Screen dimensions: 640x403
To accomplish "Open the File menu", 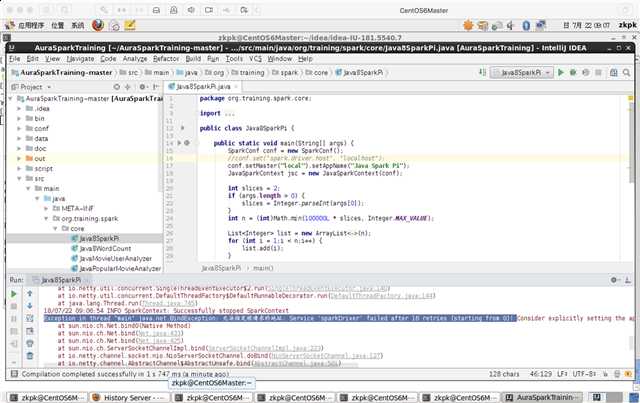I will click(x=15, y=59).
